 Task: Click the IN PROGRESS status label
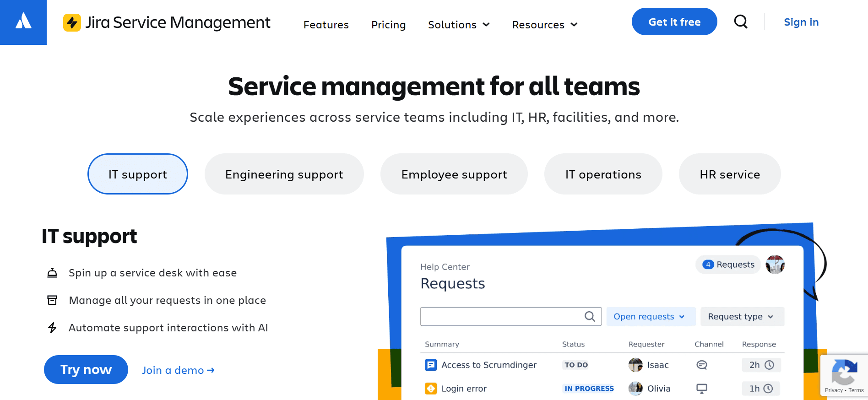589,389
